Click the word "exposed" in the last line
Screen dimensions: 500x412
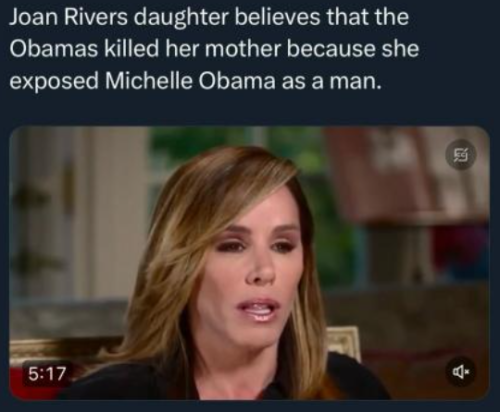point(54,82)
